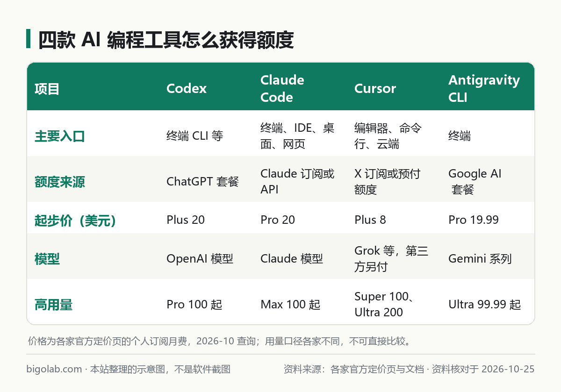Screen dimensions: 561x392
Task: Click the cell Grok 等，第三方另付
Action: pos(392,258)
